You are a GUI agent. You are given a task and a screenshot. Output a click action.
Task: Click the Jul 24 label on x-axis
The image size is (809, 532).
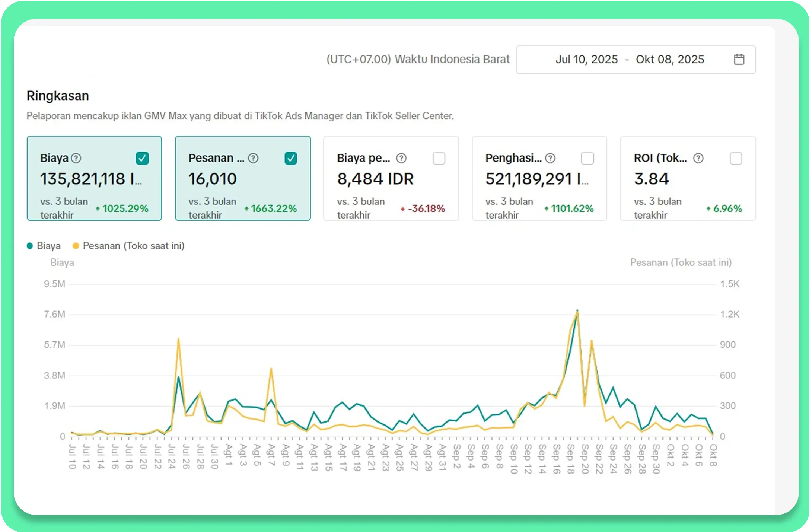pyautogui.click(x=172, y=456)
